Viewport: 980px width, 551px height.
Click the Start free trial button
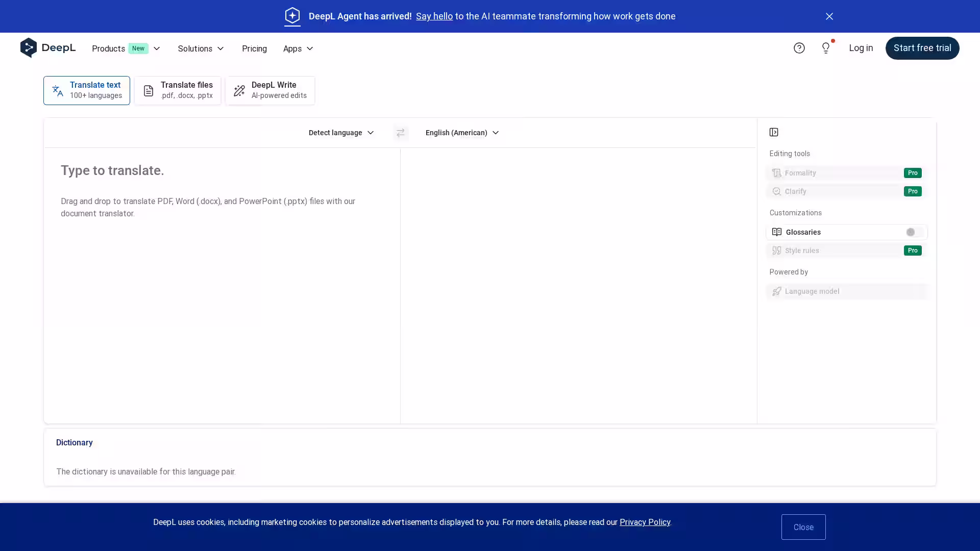coord(922,48)
